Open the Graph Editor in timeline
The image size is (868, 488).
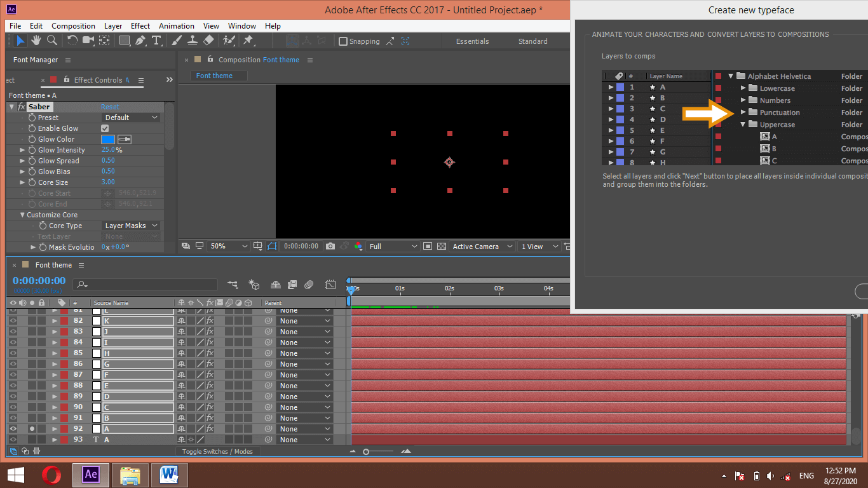click(330, 285)
